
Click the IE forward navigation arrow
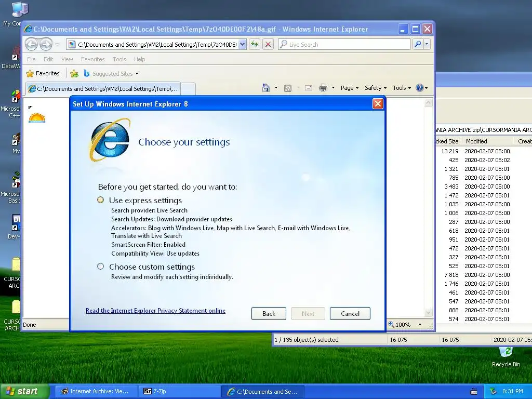tap(46, 44)
